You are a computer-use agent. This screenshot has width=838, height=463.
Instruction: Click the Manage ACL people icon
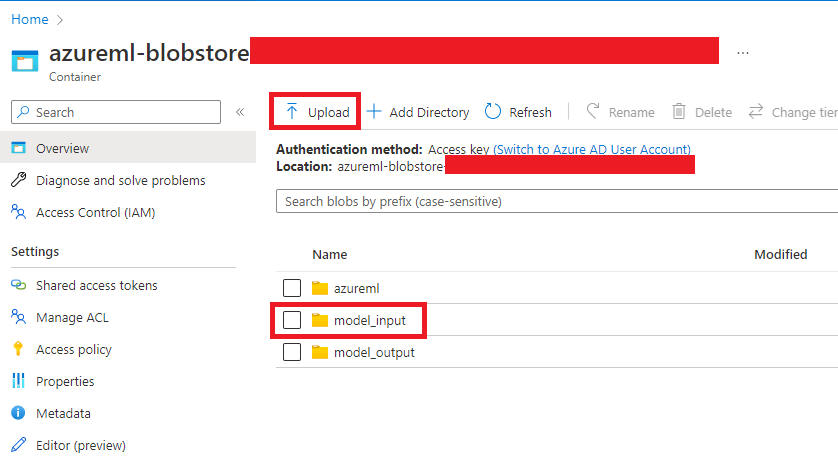pyautogui.click(x=19, y=317)
